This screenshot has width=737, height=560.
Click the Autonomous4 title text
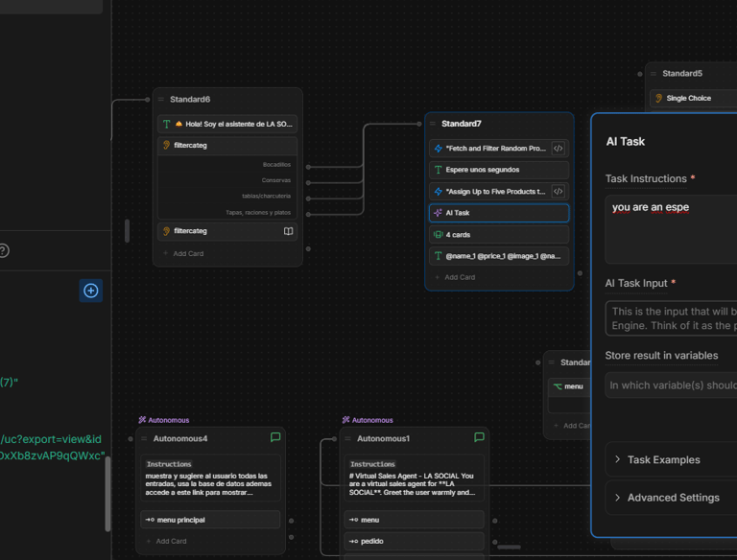(x=180, y=438)
